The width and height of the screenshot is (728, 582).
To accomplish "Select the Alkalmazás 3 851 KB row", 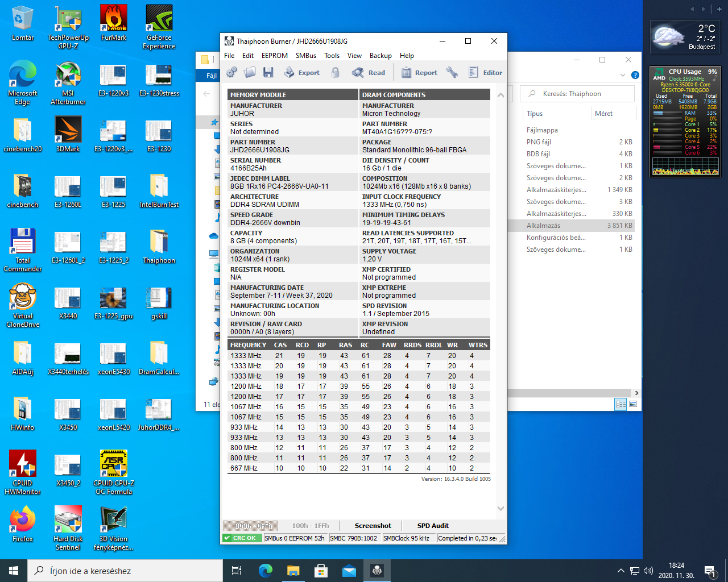I will point(572,226).
